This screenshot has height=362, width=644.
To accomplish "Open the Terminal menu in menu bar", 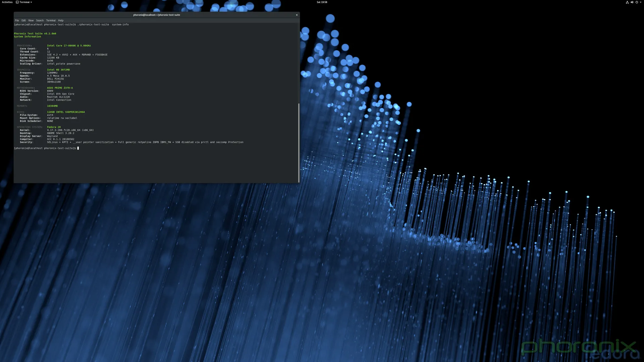I will pos(51,20).
